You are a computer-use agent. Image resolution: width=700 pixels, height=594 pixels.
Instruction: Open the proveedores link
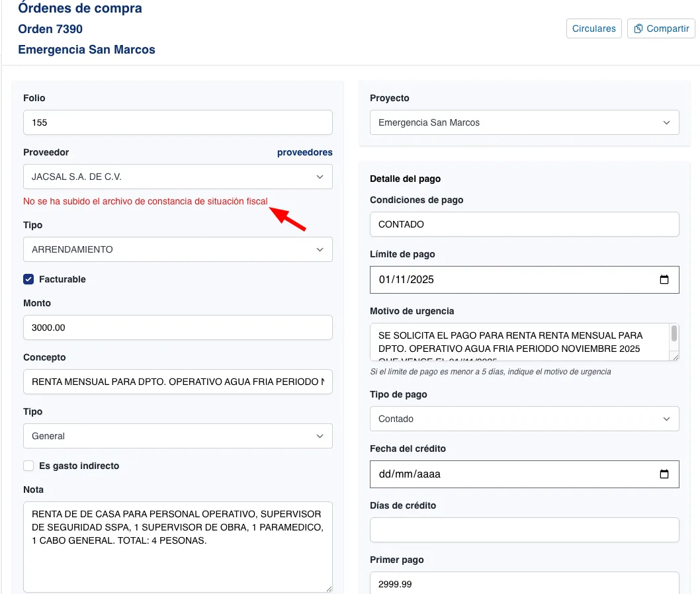(304, 152)
